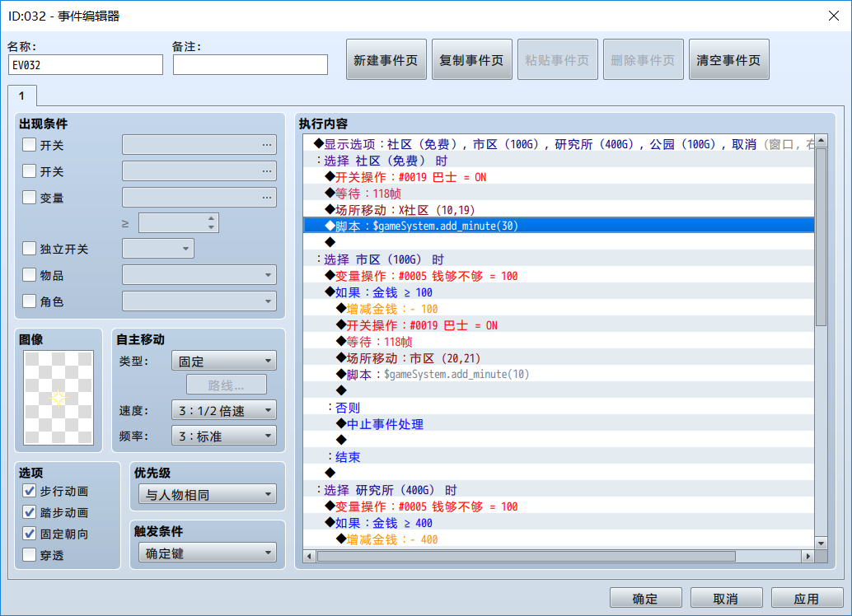Image resolution: width=852 pixels, height=616 pixels.
Task: Click the vertical scrollbar thumb in 执行内容
Action: 821,236
